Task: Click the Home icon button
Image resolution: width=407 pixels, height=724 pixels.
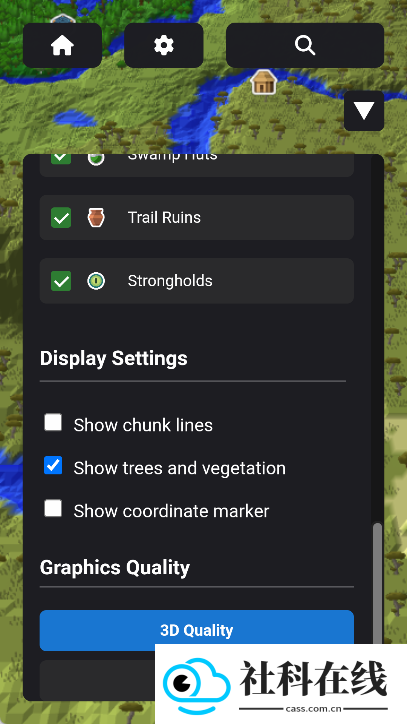Action: pyautogui.click(x=62, y=45)
